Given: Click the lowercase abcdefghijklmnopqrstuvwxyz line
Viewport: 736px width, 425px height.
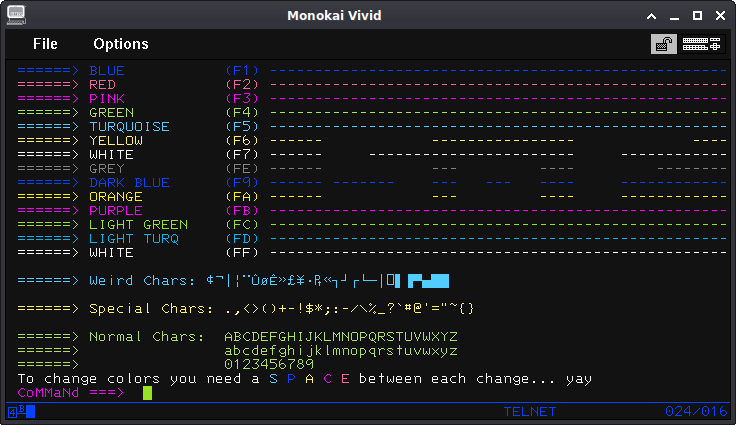Looking at the screenshot, I should point(341,351).
